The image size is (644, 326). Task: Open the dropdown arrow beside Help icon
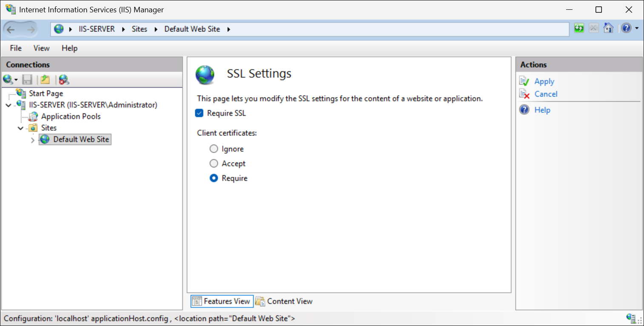637,28
